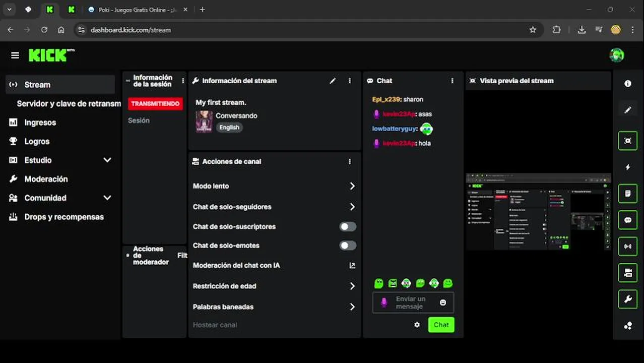Open the browser extensions puzzle icon

(556, 30)
